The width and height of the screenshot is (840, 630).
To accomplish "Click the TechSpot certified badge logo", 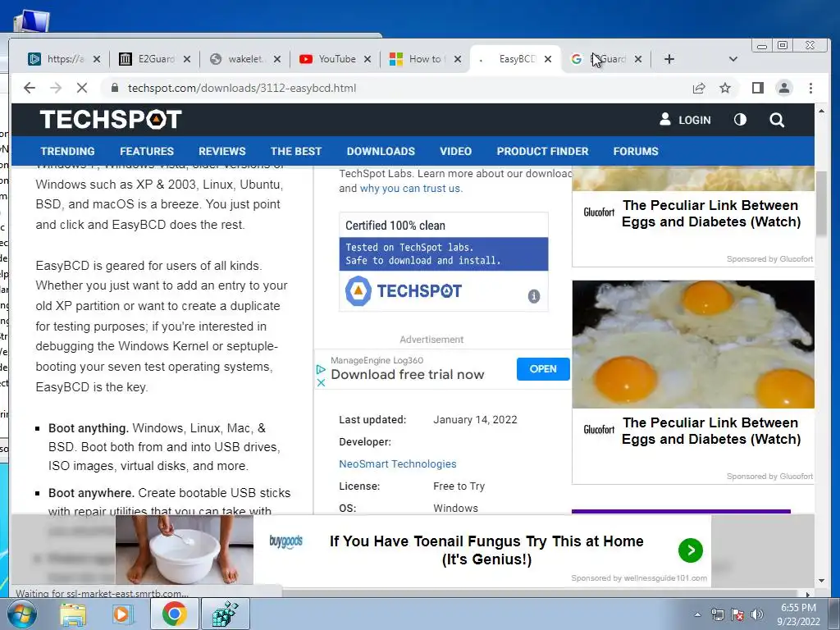I will pos(403,291).
